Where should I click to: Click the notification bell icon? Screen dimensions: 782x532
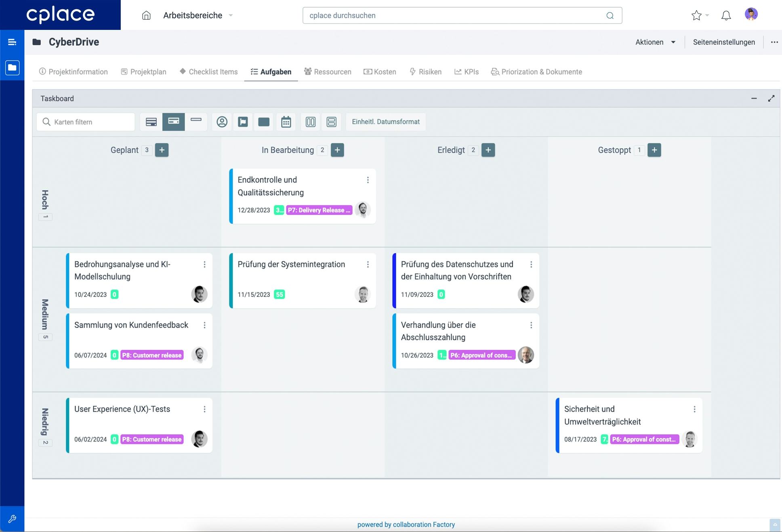(x=726, y=15)
